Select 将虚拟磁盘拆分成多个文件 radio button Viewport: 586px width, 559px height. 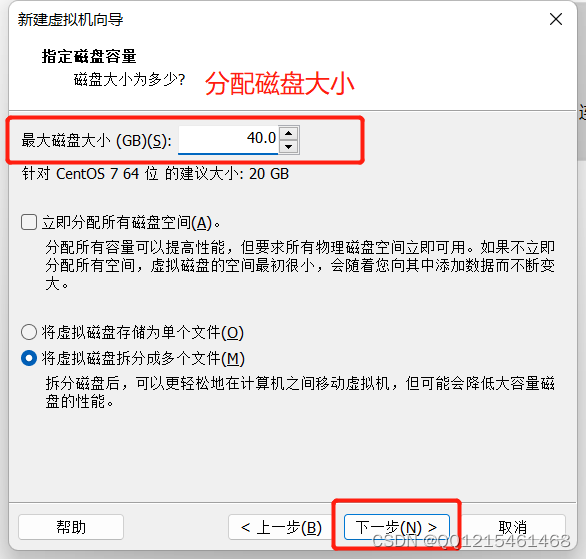29,358
